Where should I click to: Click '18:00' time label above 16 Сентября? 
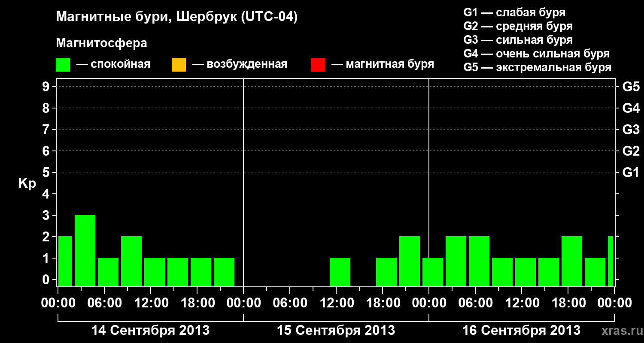click(x=568, y=303)
